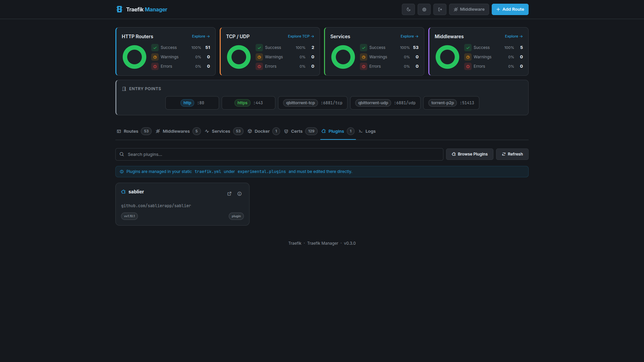Select the http entry point pill

[187, 103]
